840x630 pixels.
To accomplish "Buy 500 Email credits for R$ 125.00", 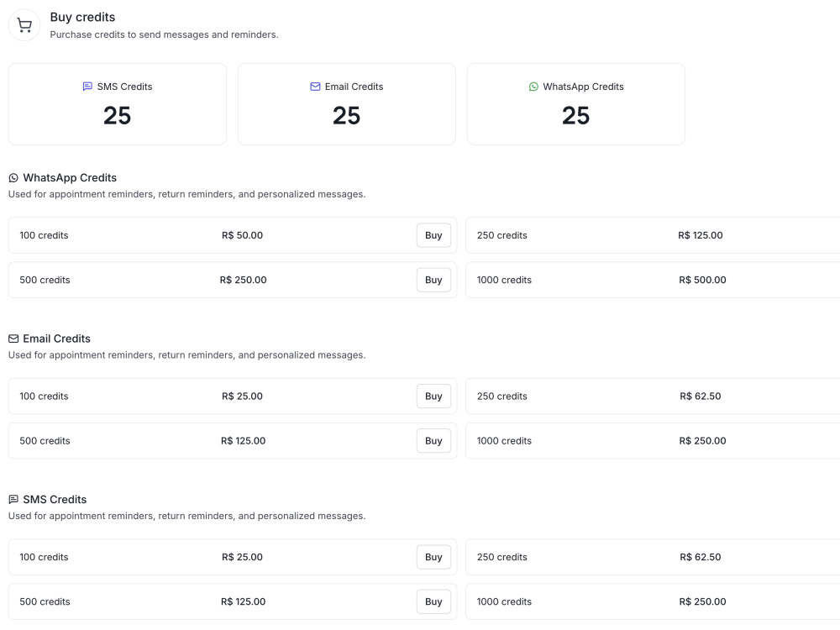I will 433,440.
